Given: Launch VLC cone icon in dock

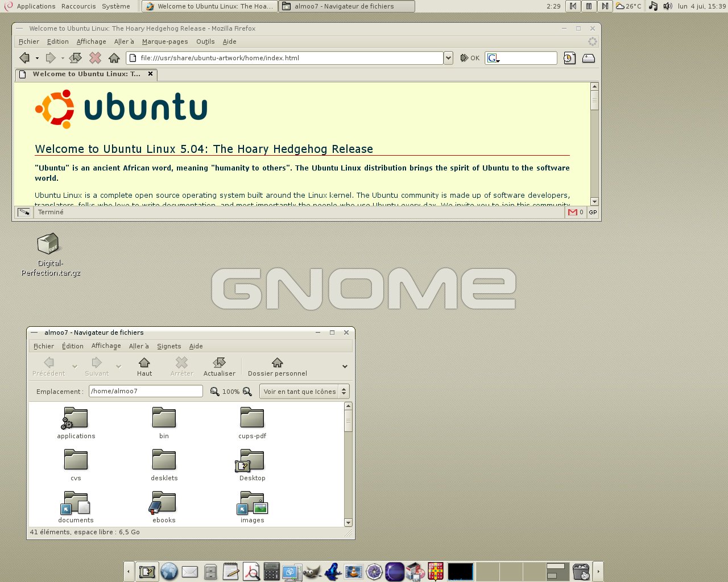Looking at the screenshot, I should point(353,571).
